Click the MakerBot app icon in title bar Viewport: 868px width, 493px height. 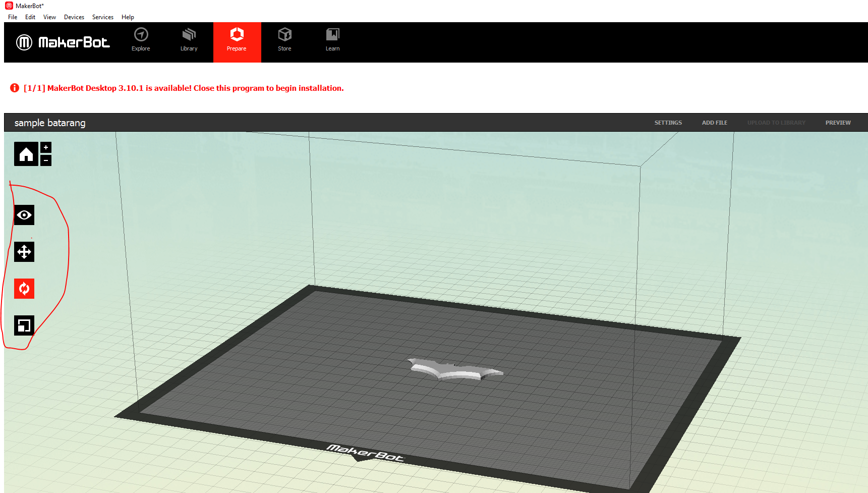[9, 6]
